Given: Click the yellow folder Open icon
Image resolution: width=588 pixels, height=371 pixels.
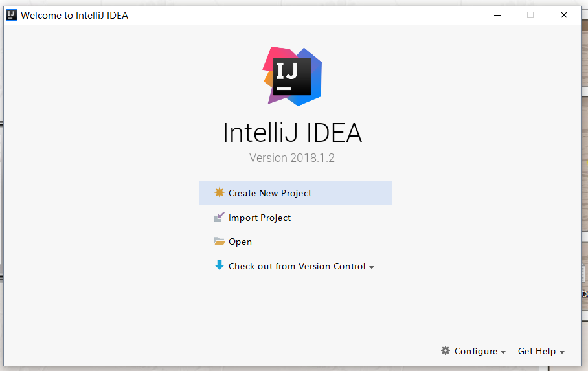Looking at the screenshot, I should tap(220, 242).
